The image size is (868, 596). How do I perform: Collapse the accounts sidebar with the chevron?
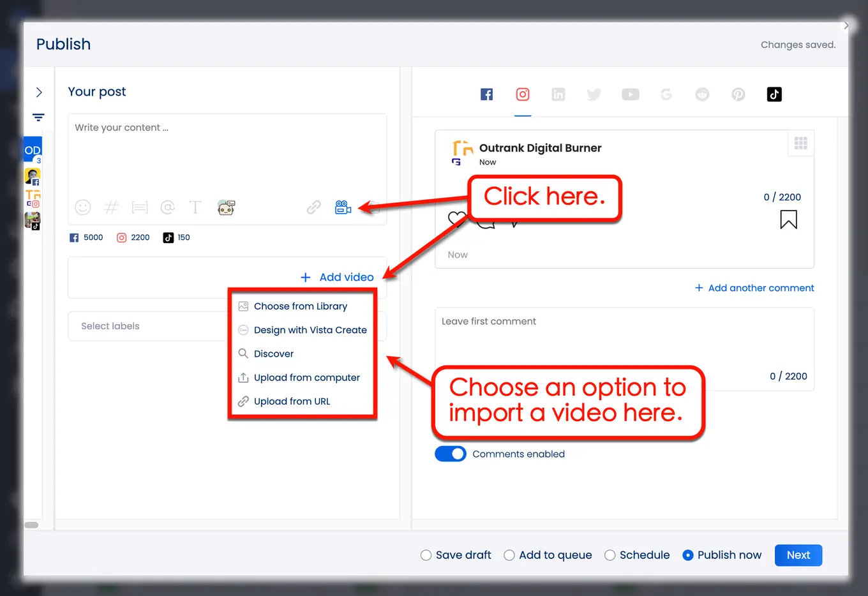pyautogui.click(x=39, y=92)
